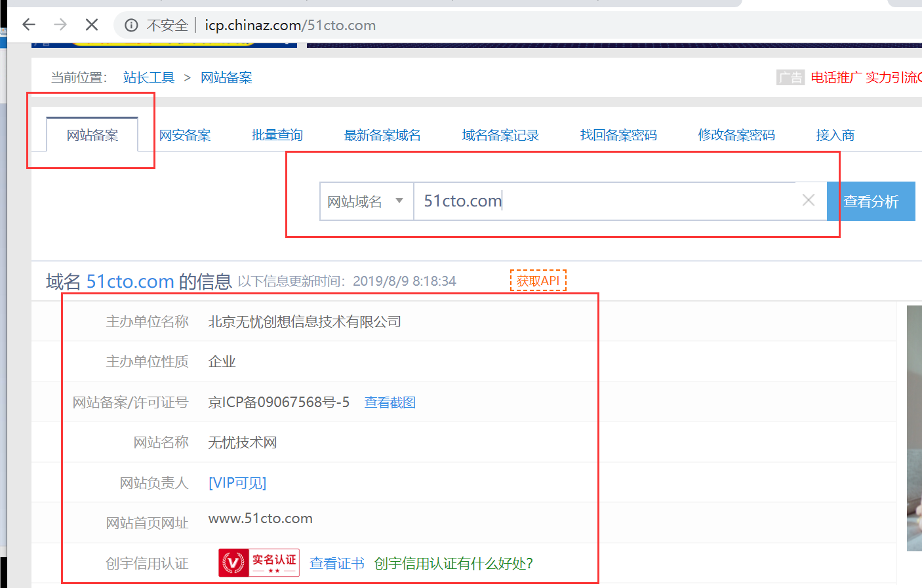Open the 51cto.com domain heading link
Image resolution: width=922 pixels, height=588 pixels.
130,281
